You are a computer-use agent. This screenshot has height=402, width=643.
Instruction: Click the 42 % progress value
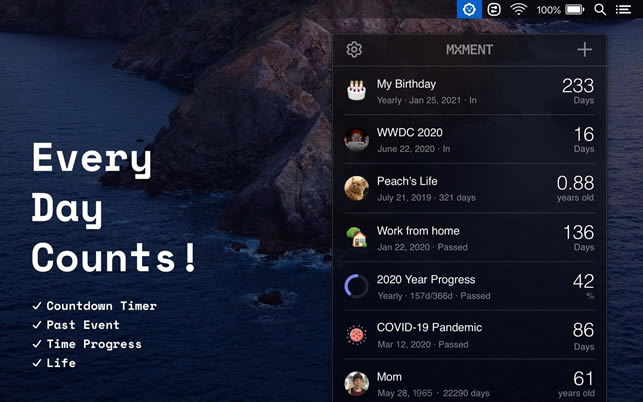point(584,286)
